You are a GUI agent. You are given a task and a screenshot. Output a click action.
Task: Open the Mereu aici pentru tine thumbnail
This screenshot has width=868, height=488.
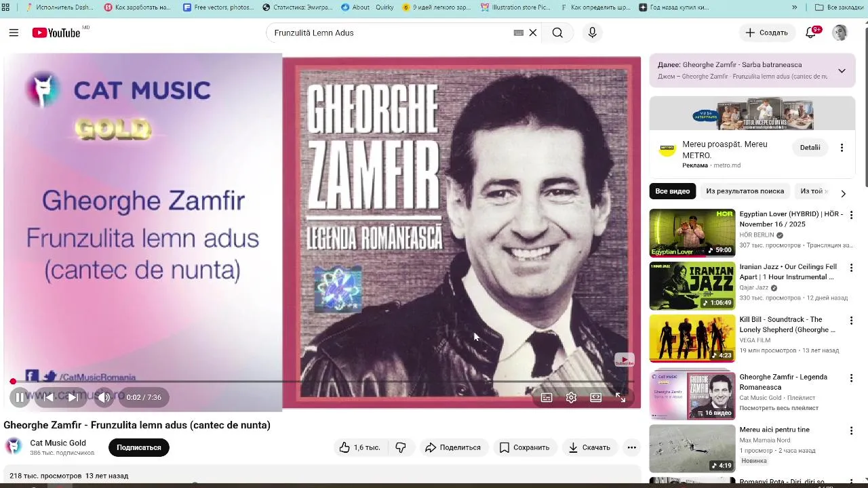(x=692, y=449)
